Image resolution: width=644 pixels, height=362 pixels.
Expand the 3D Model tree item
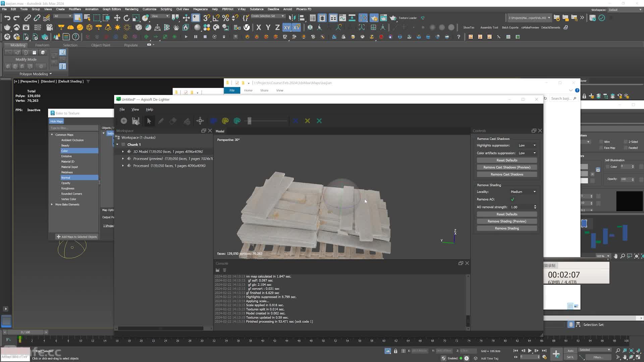coord(123,152)
